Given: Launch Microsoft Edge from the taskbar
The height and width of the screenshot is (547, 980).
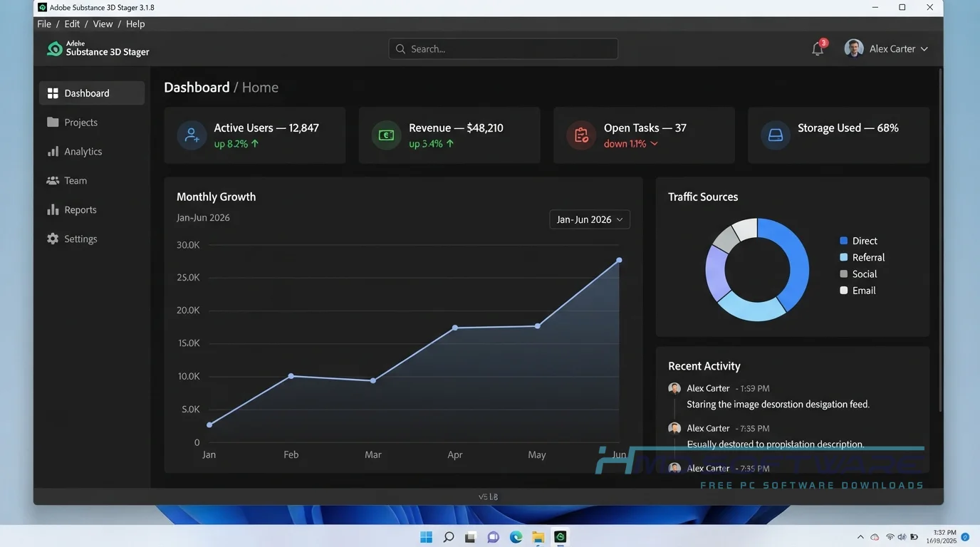Looking at the screenshot, I should tap(516, 537).
